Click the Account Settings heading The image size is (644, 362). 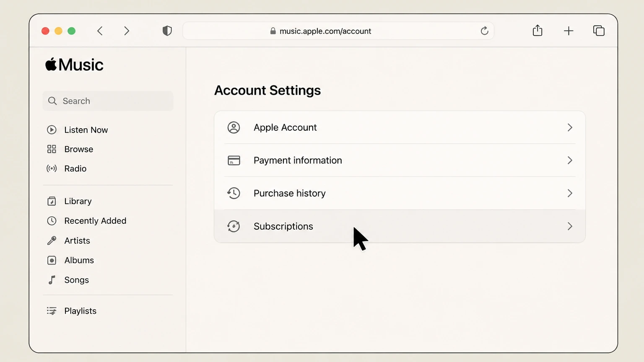tap(267, 90)
